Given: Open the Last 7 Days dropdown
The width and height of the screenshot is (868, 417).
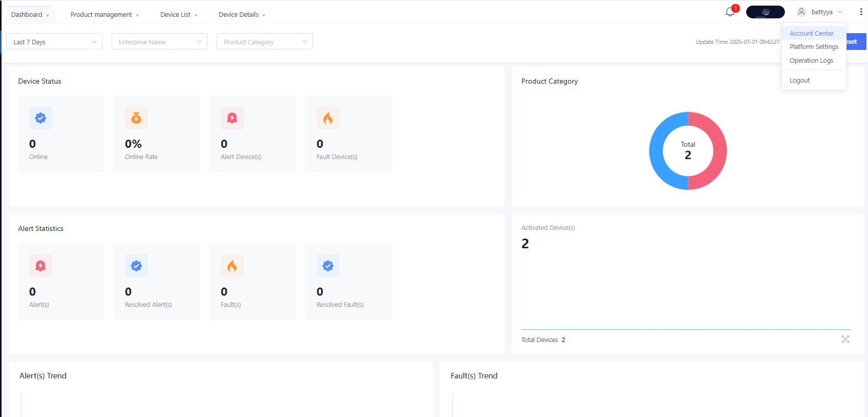Looking at the screenshot, I should (54, 42).
